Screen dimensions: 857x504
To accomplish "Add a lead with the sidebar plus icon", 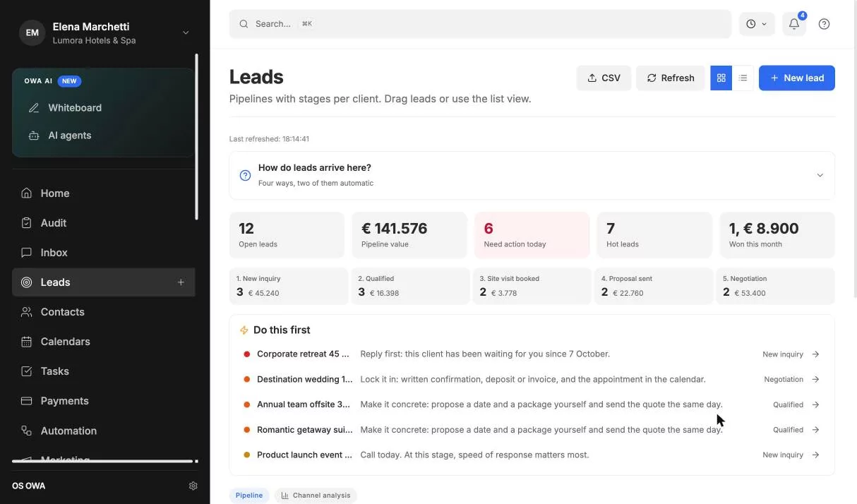I will point(181,282).
